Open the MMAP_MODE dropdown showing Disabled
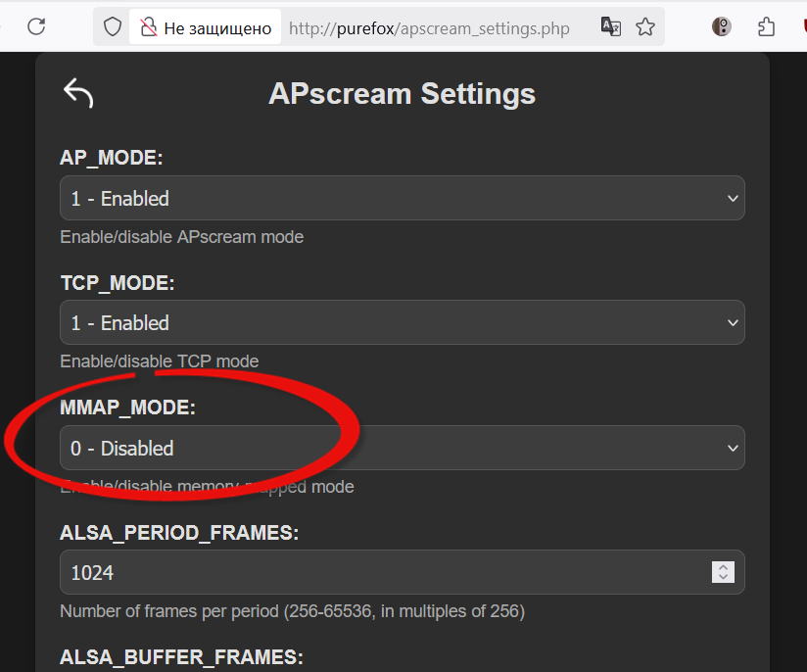This screenshot has width=807, height=672. click(x=402, y=449)
